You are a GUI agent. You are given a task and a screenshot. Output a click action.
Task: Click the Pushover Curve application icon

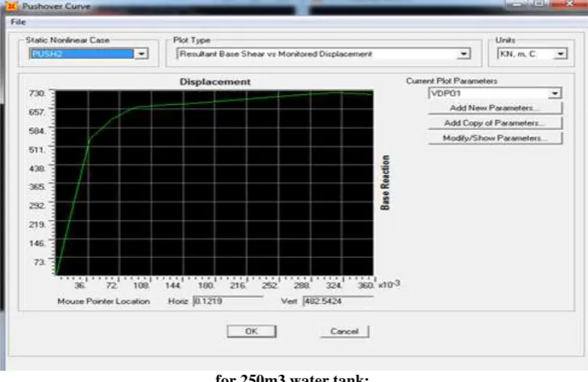click(x=12, y=6)
